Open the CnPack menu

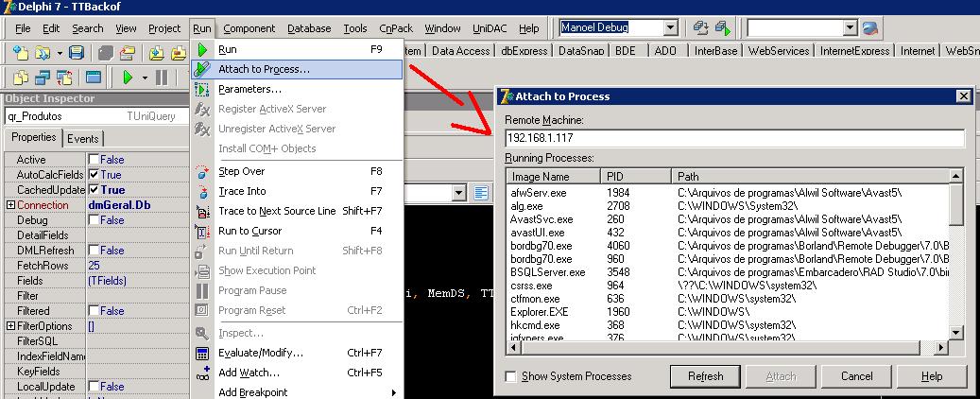point(396,28)
